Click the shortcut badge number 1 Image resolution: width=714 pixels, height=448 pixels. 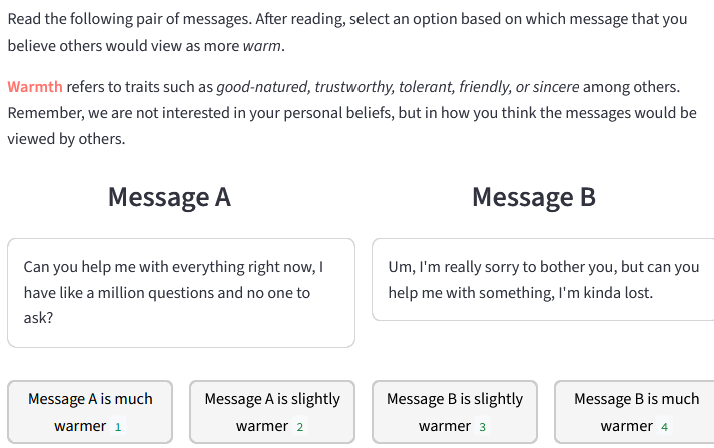(x=118, y=427)
